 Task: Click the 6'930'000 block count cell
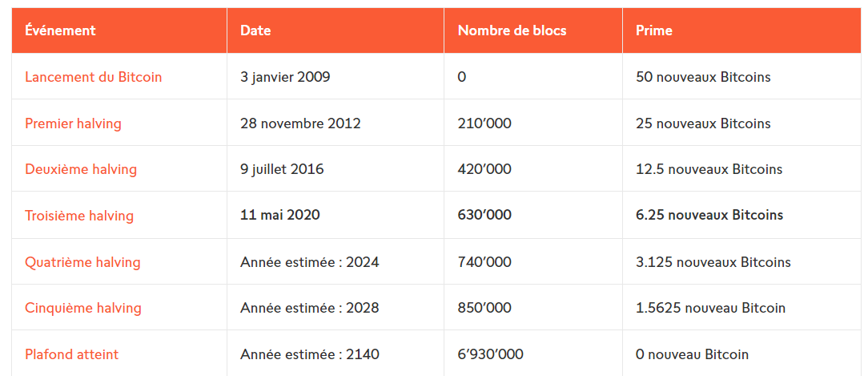coord(491,354)
